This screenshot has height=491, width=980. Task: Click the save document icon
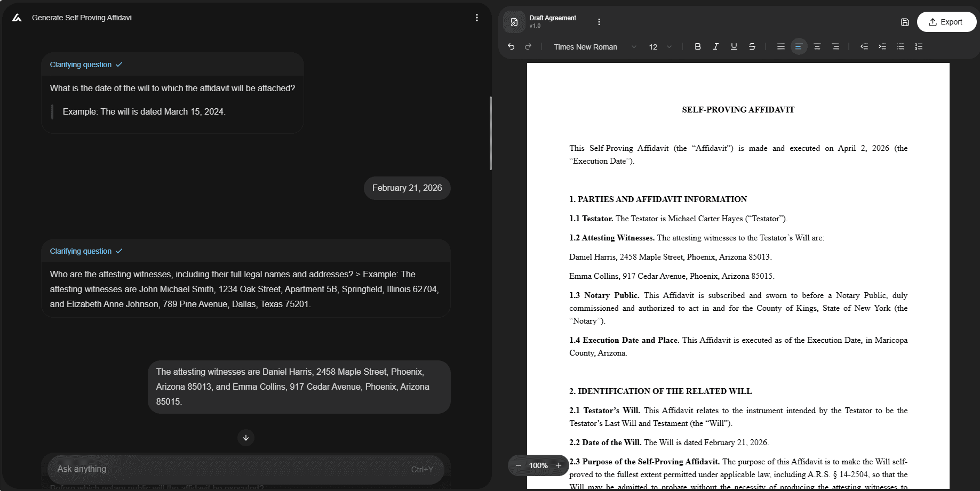tap(905, 22)
